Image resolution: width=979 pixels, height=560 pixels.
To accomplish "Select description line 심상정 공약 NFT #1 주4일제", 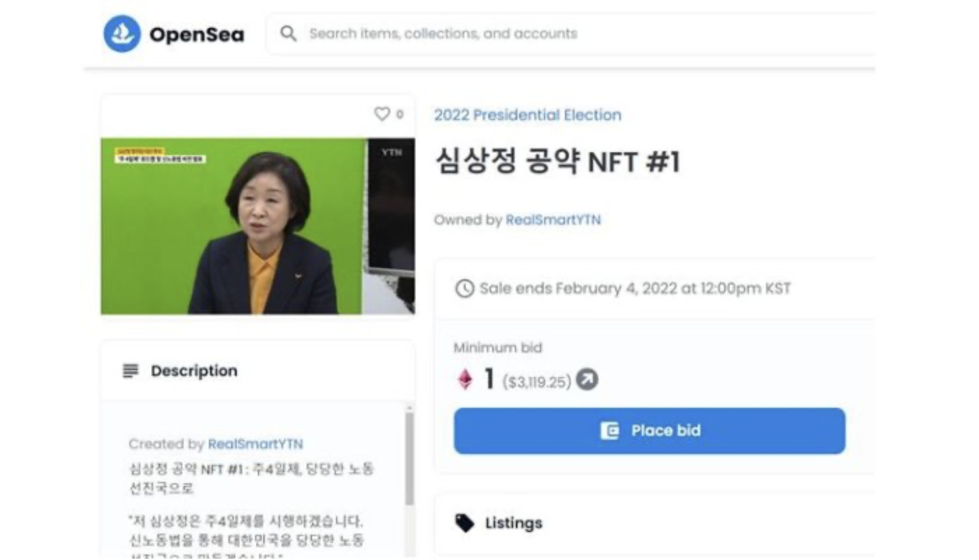I will click(251, 478).
